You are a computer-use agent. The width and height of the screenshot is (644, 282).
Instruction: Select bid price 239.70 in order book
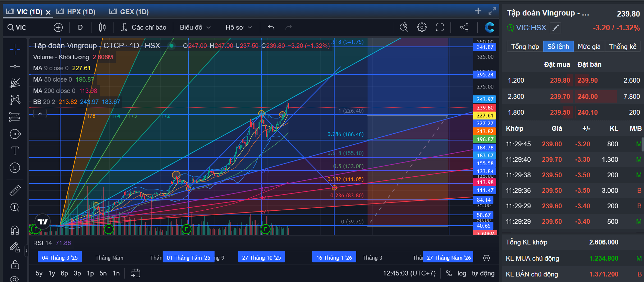(560, 96)
